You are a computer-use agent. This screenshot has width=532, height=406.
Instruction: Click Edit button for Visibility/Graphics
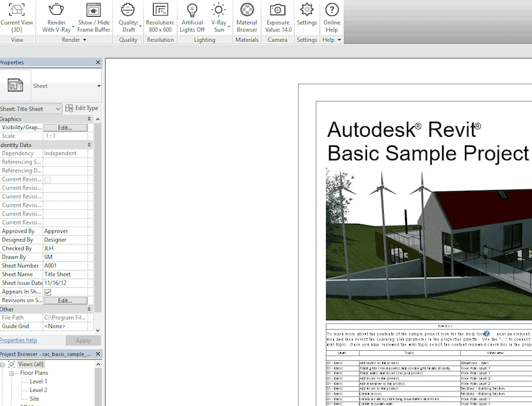coord(65,128)
